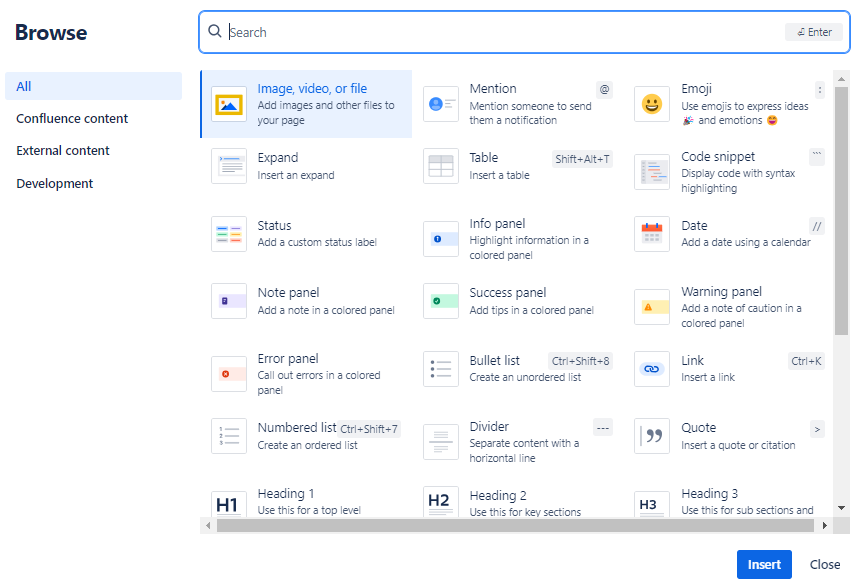857x587 pixels.
Task: Click 'Add a date using a calendar' text
Action: (746, 242)
